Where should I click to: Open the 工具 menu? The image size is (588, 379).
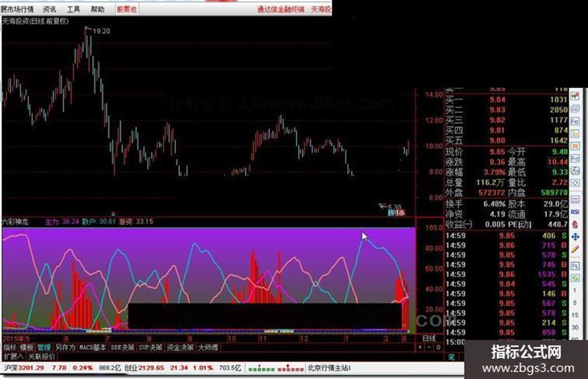73,9
